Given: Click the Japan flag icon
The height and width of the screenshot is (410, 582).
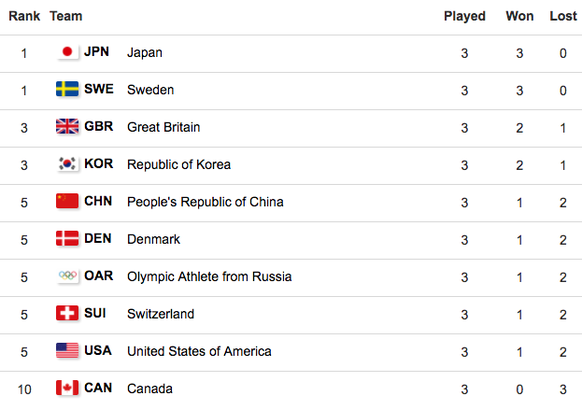Looking at the screenshot, I should click(x=67, y=52).
